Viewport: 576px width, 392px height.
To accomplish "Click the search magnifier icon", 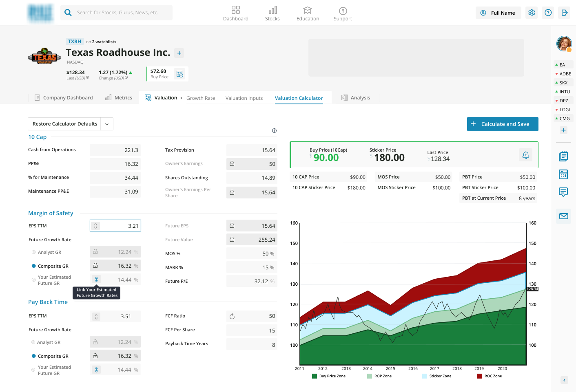I will (68, 13).
